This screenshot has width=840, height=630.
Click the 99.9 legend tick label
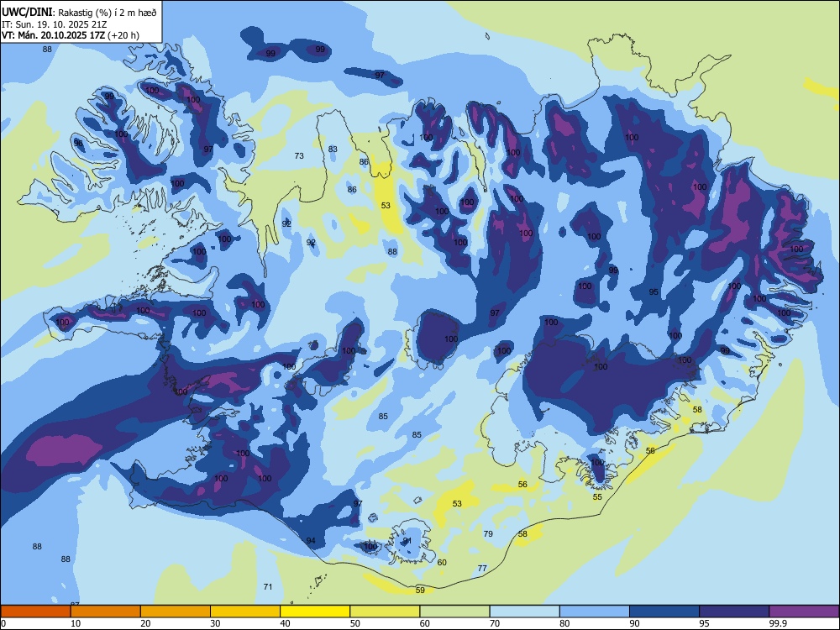point(778,623)
